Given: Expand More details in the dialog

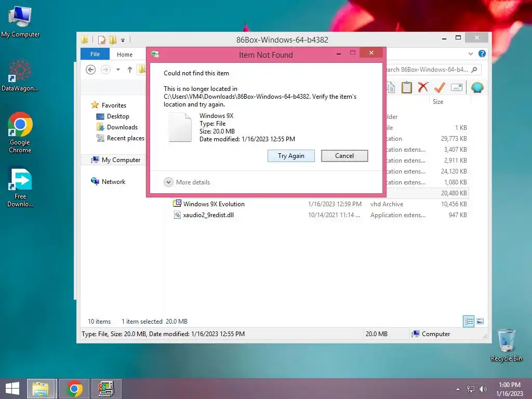Looking at the screenshot, I should [x=187, y=182].
